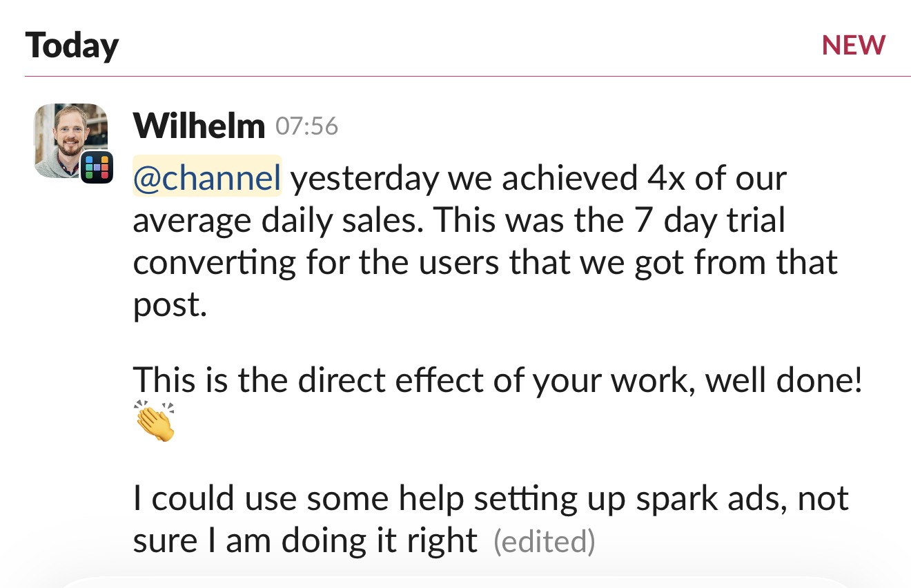911x588 pixels.
Task: Click the yellow-highlighted @channel mention
Action: coord(206,177)
